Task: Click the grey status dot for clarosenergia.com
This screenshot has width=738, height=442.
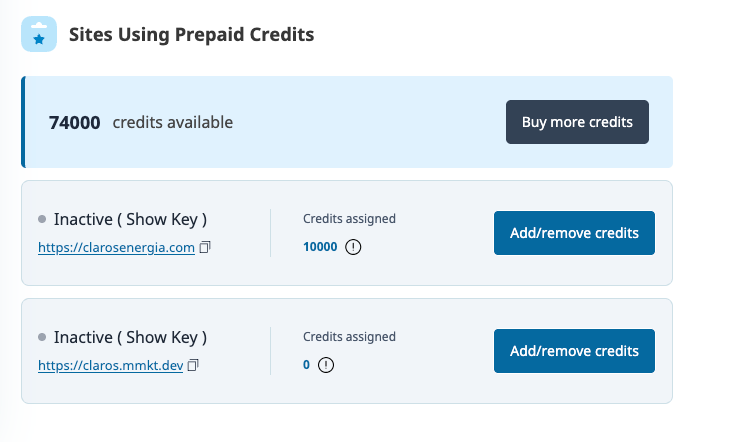Action: [x=42, y=219]
